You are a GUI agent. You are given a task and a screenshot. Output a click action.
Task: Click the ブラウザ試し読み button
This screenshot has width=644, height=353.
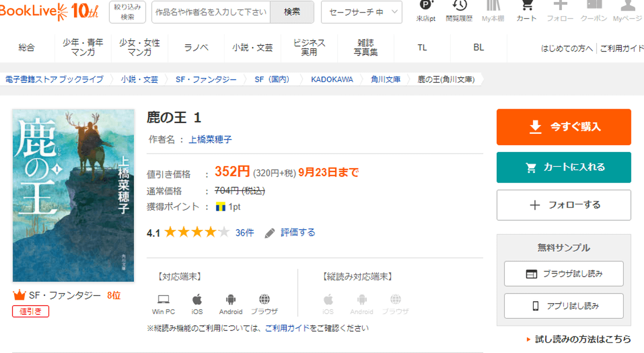point(563,274)
